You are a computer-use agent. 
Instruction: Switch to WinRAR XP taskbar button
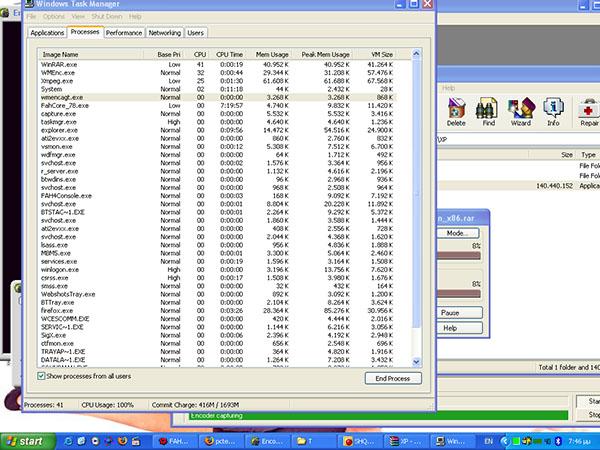(x=407, y=441)
